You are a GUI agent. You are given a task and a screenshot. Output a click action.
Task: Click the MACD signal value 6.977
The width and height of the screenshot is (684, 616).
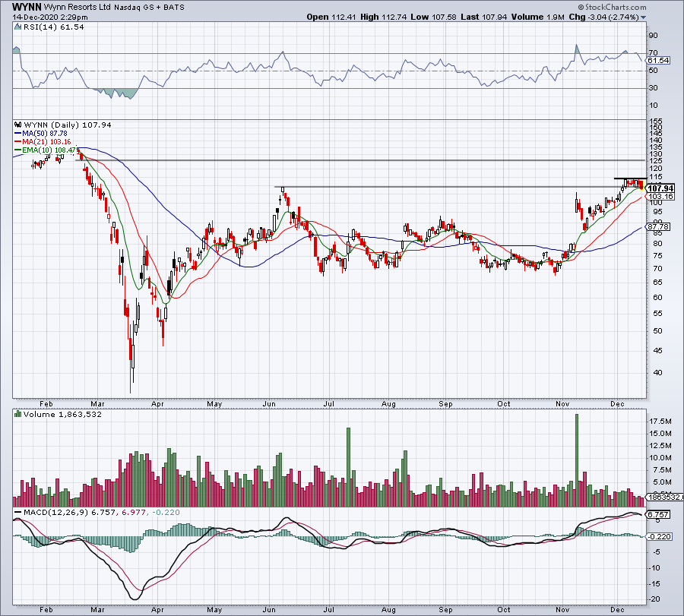coord(134,512)
